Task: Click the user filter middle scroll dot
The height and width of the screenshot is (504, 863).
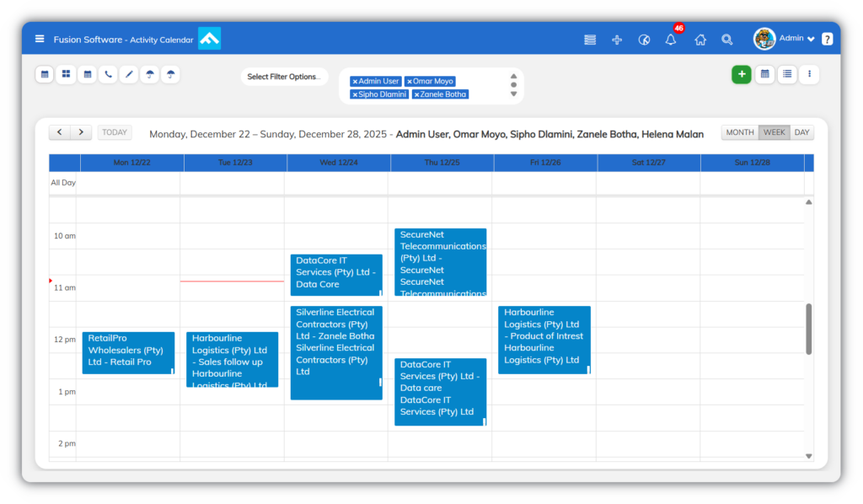Action: pyautogui.click(x=513, y=85)
